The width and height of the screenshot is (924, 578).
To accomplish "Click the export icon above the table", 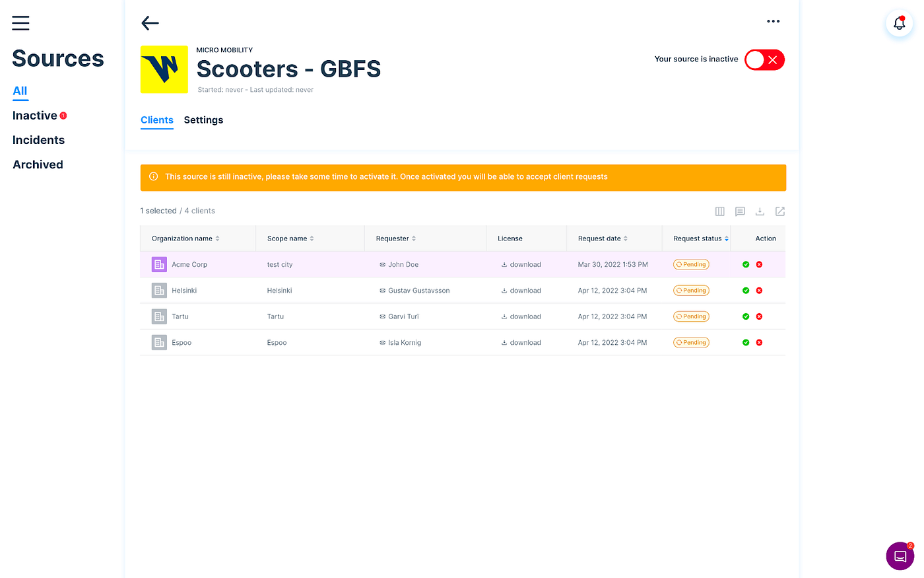I will click(x=780, y=211).
